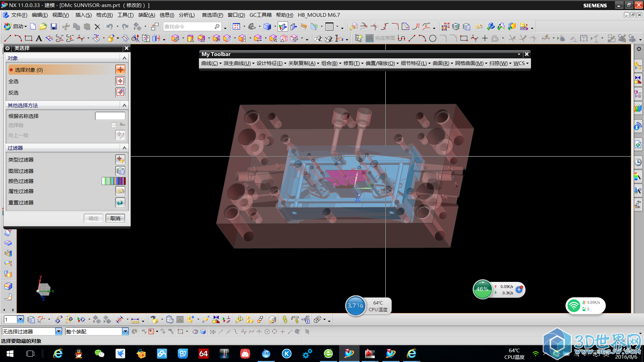The width and height of the screenshot is (644, 362).
Task: Open the 无选择过滤器 dropdown
Action: pyautogui.click(x=59, y=331)
